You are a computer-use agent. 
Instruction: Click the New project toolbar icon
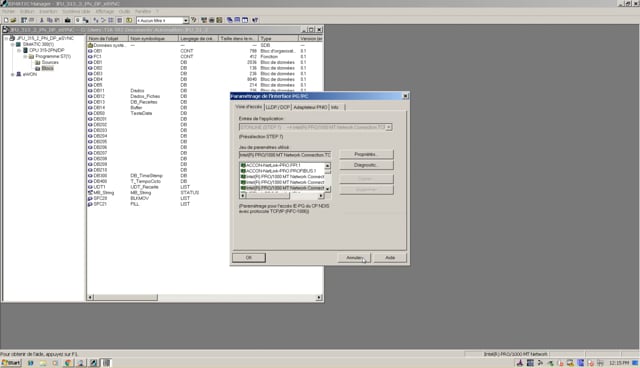pos(6,20)
